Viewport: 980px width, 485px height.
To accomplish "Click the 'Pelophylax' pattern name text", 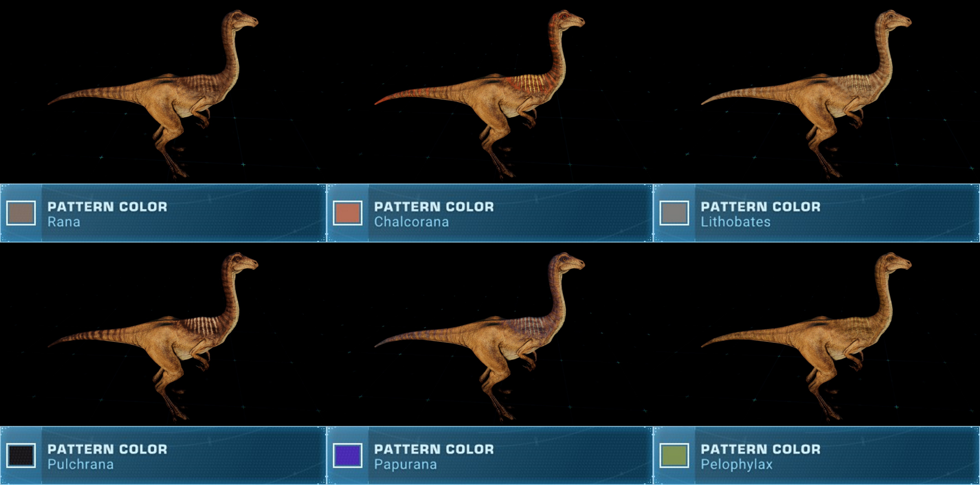I will [737, 464].
